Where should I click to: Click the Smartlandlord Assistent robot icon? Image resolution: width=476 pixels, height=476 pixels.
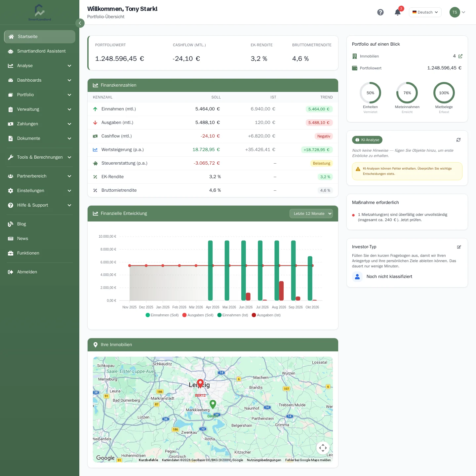pos(11,51)
